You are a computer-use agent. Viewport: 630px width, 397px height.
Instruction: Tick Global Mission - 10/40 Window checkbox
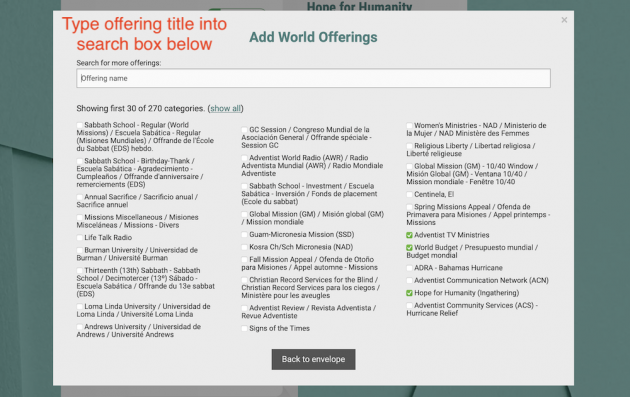[409, 166]
